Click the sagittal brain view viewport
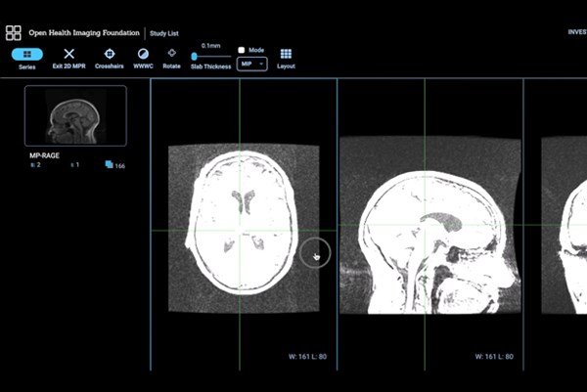The image size is (587, 392). [430, 225]
